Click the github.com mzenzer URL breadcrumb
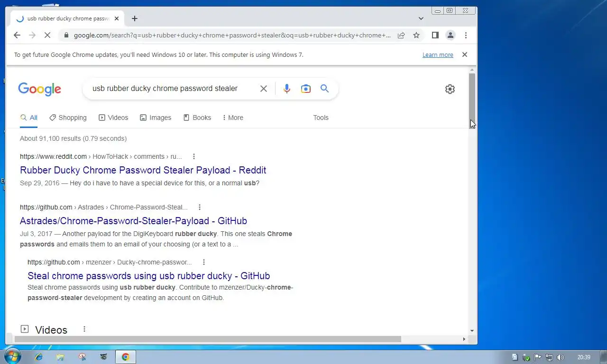The height and width of the screenshot is (364, 607). 110,262
